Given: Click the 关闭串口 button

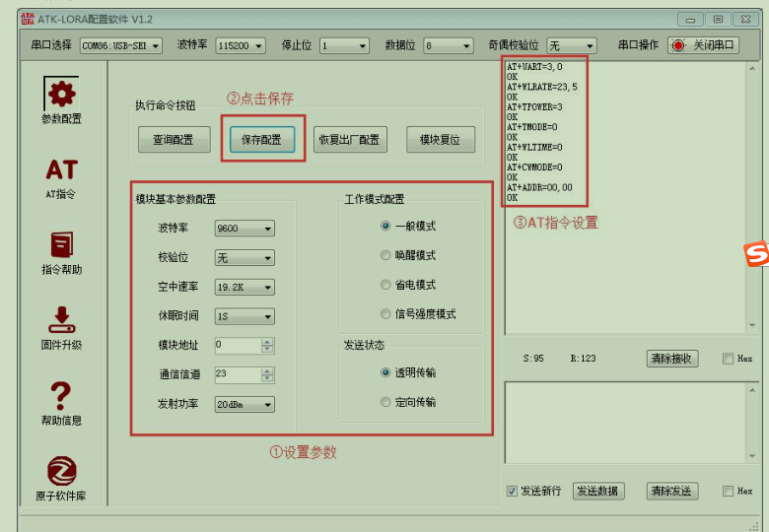Looking at the screenshot, I should (703, 45).
